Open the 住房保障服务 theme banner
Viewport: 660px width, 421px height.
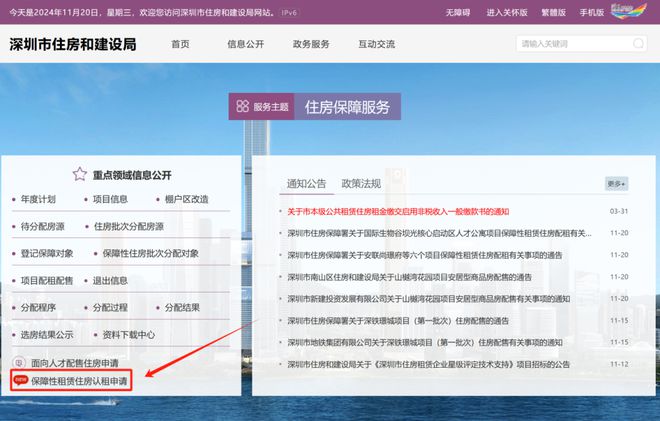[347, 107]
